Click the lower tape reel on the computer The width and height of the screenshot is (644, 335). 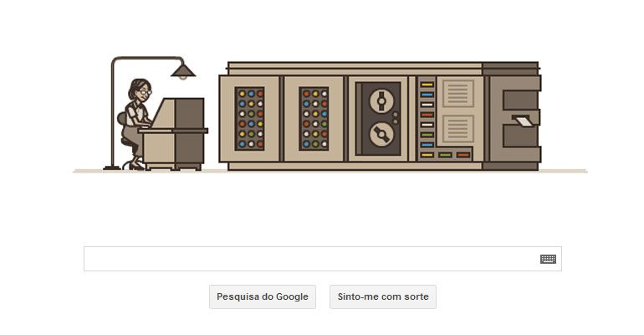coord(381,135)
